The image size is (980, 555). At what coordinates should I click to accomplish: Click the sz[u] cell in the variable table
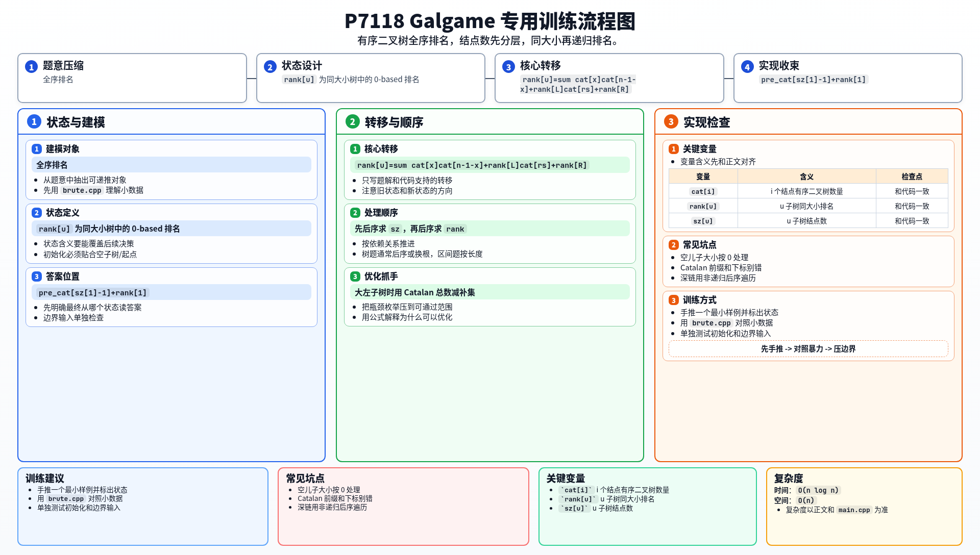pyautogui.click(x=703, y=221)
